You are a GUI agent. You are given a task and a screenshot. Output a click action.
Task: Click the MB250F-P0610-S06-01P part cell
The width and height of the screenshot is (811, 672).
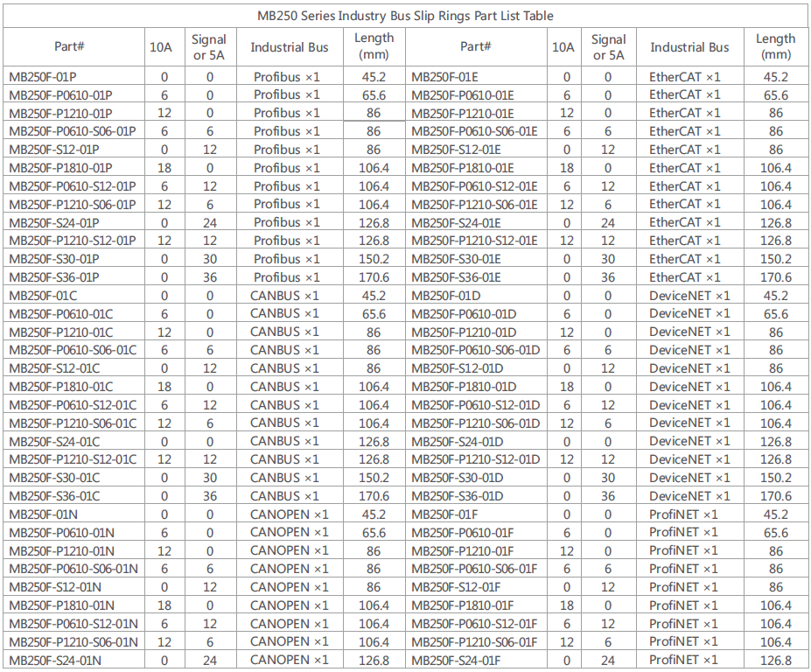(x=72, y=131)
